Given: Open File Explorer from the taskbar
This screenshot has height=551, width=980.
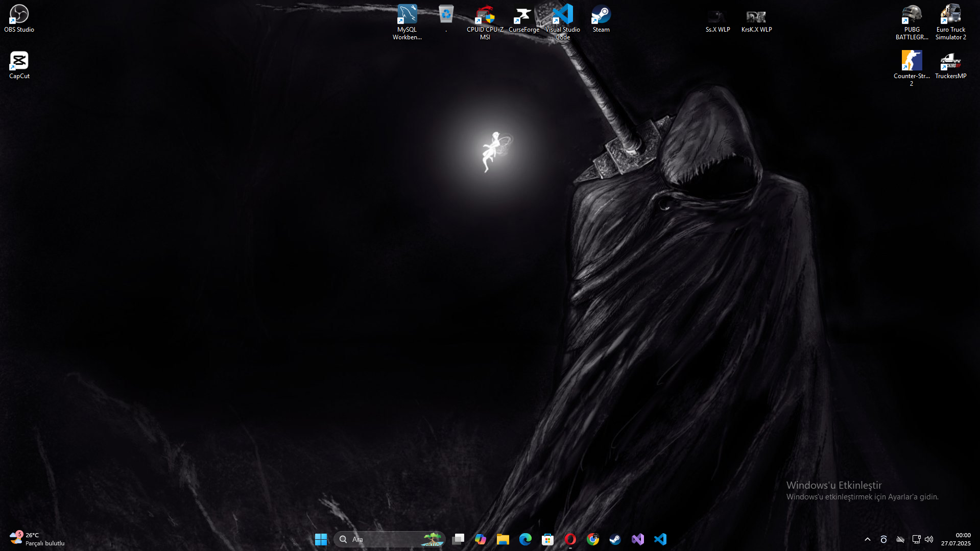Looking at the screenshot, I should [503, 539].
